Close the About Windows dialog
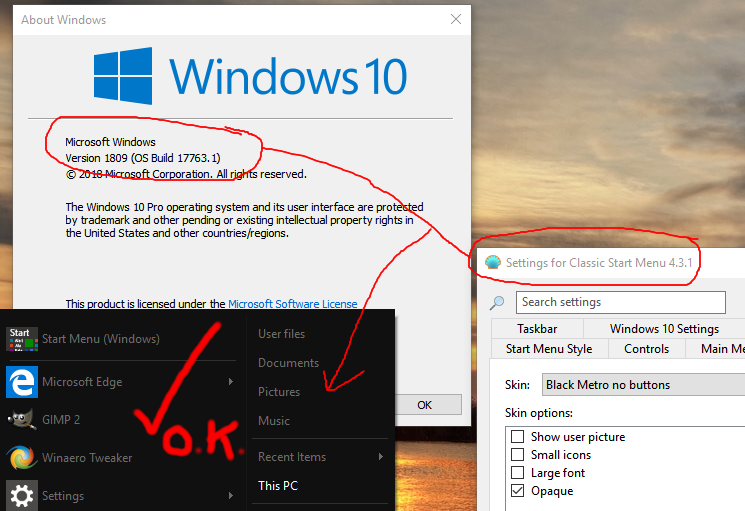745x511 pixels. (456, 19)
